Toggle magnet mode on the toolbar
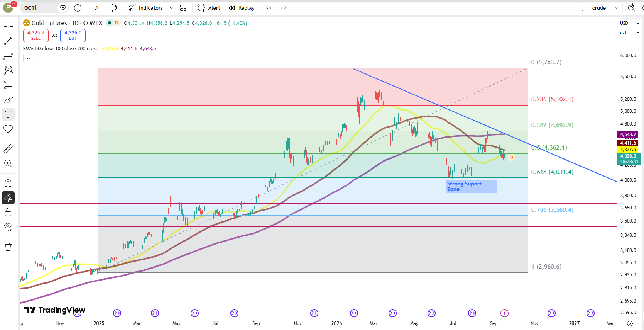Image resolution: width=644 pixels, height=330 pixels. click(8, 183)
